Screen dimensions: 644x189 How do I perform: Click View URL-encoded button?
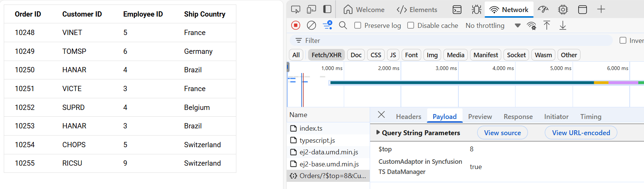581,133
